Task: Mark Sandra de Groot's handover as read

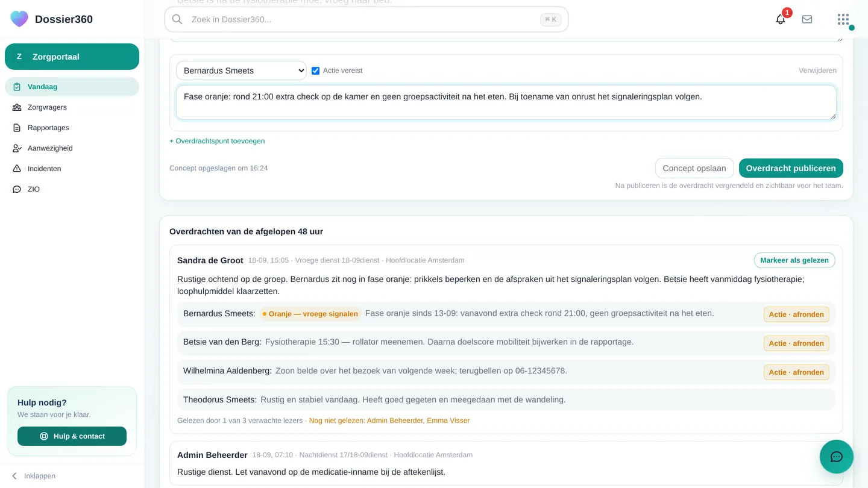Action: point(794,260)
